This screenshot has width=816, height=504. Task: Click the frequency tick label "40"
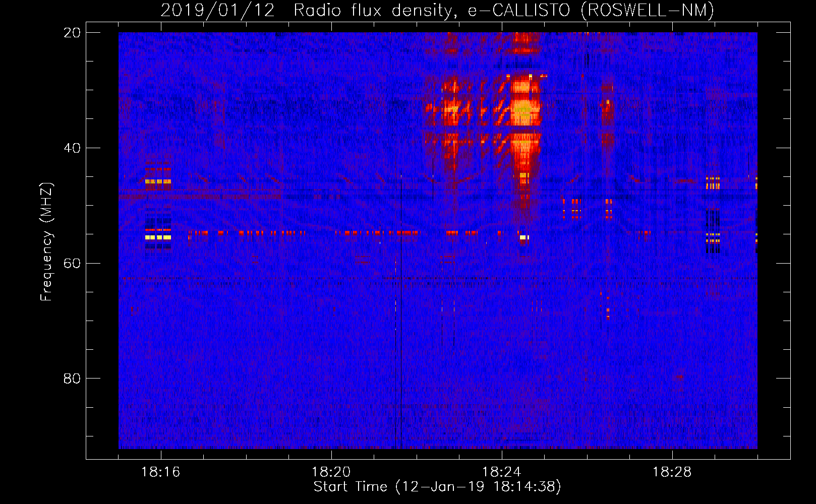72,148
